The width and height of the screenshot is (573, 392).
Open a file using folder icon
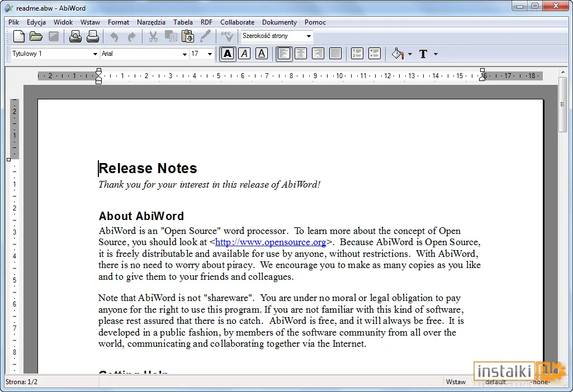pyautogui.click(x=36, y=36)
